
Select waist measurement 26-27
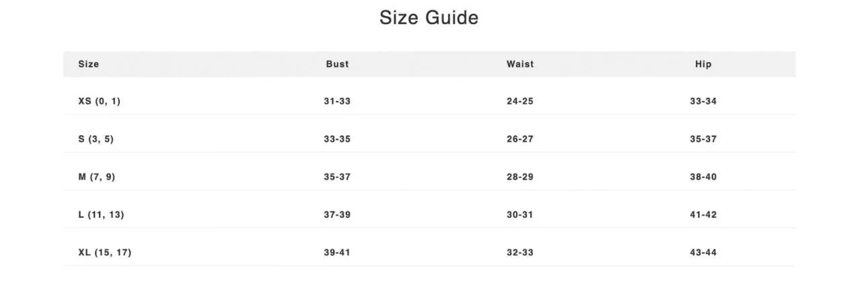click(x=520, y=139)
